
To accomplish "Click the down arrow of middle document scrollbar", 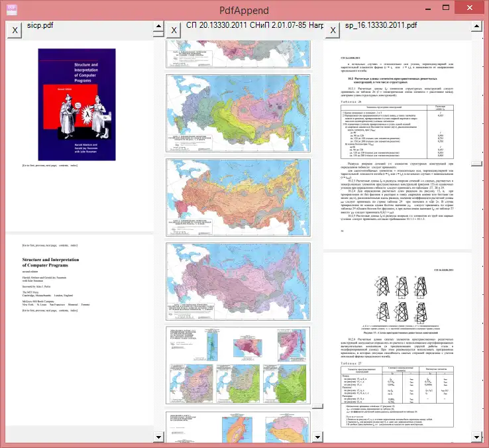I will 317,437.
